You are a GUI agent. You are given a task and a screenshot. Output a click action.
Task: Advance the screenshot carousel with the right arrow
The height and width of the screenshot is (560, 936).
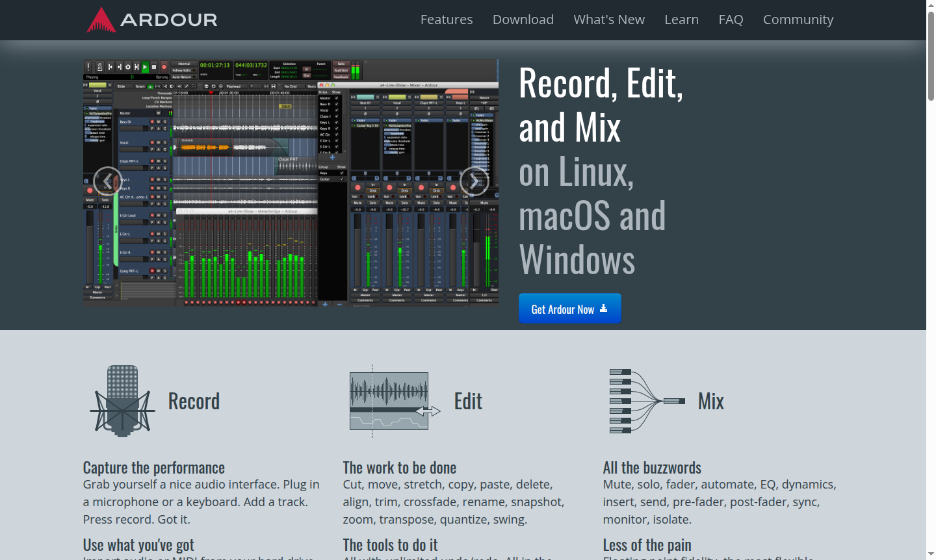point(474,181)
